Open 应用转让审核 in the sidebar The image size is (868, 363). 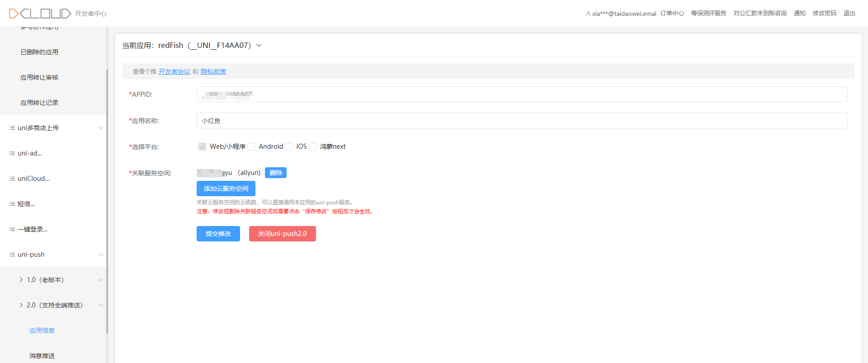click(x=39, y=77)
